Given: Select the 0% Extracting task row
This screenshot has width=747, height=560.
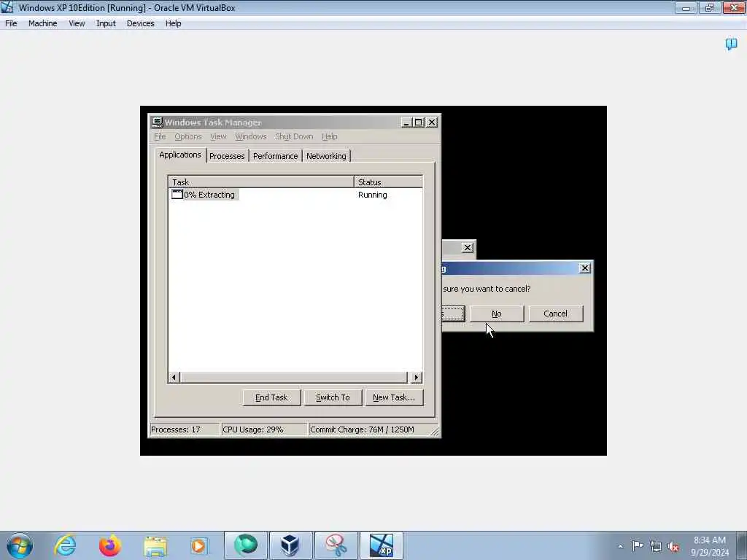Looking at the screenshot, I should point(295,195).
